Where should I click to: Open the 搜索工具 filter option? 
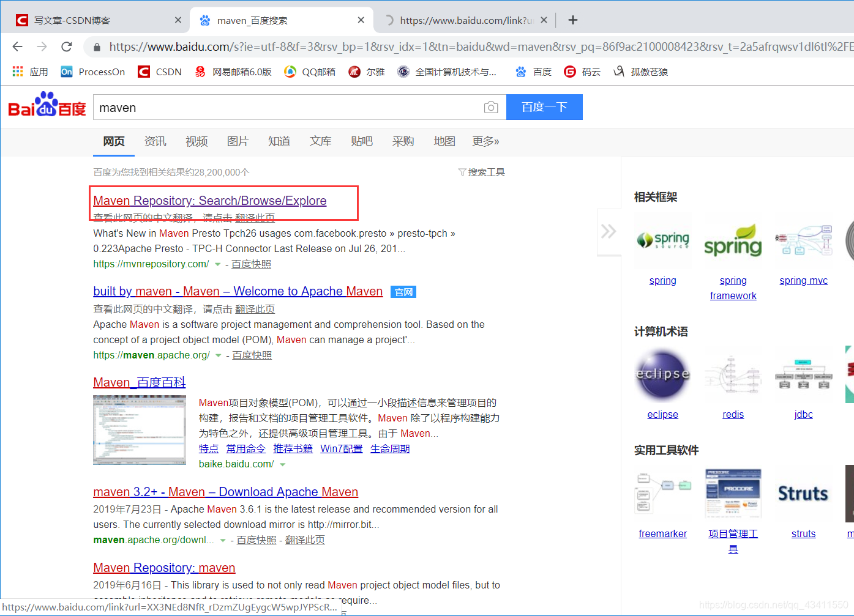point(482,173)
